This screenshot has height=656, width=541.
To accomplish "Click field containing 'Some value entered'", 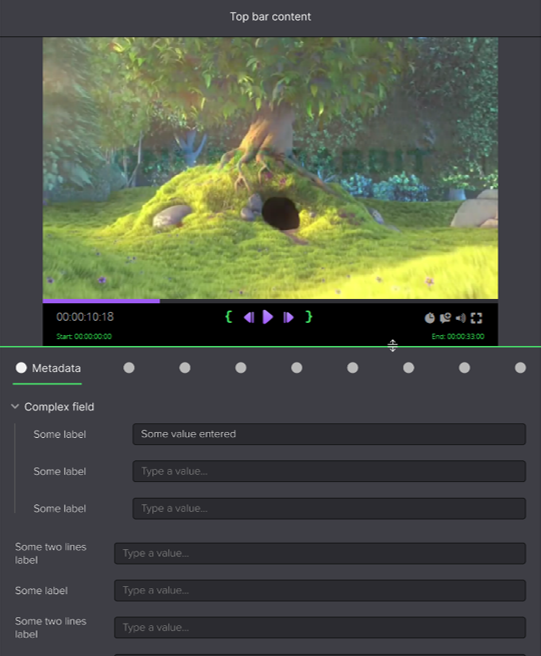I will coord(329,434).
